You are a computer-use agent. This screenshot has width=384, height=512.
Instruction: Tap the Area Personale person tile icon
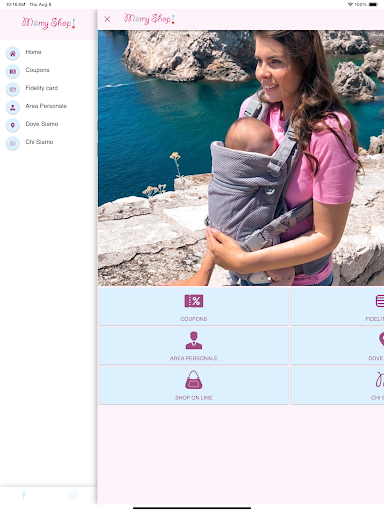[194, 340]
